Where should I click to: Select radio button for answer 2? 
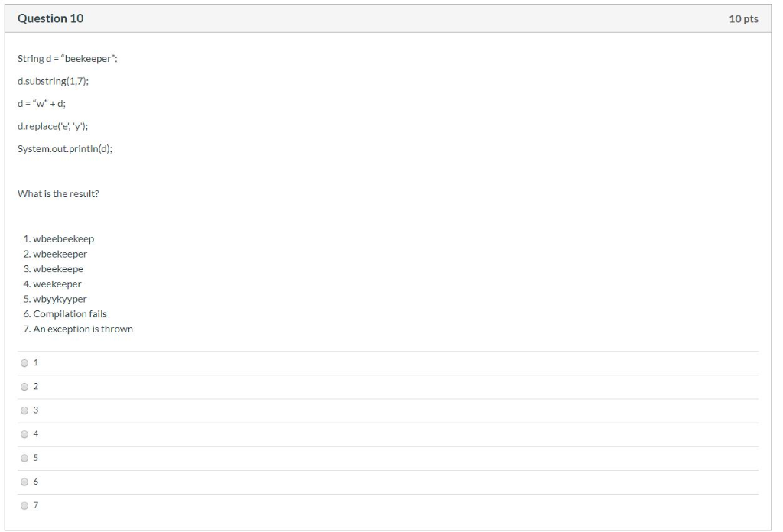24,387
